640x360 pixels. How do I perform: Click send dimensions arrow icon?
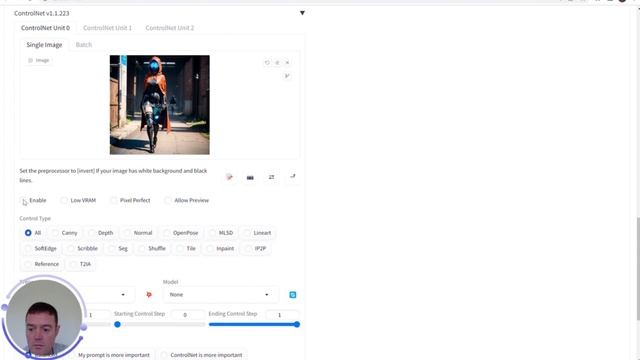[x=293, y=176]
